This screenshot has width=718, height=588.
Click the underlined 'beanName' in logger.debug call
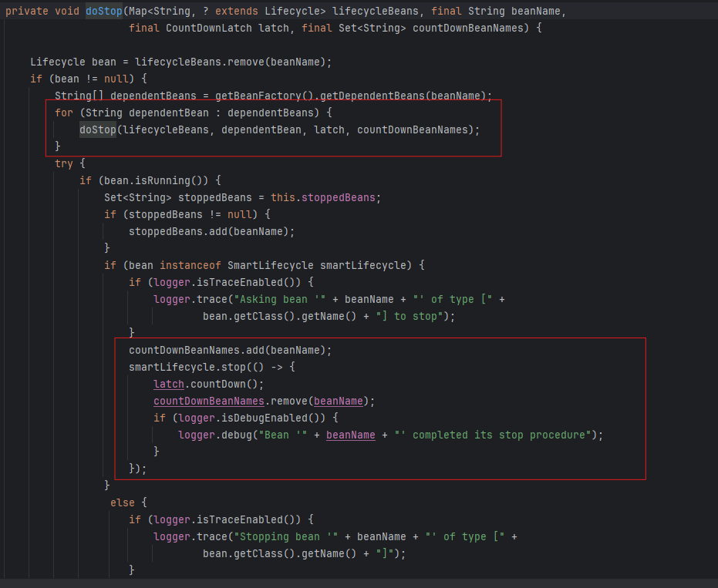(350, 435)
